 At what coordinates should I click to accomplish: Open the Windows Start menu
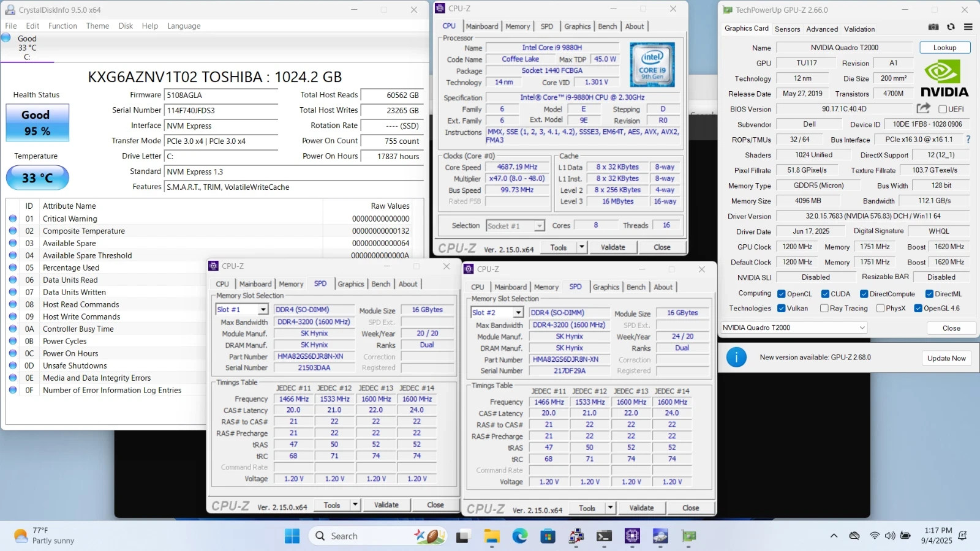click(292, 536)
